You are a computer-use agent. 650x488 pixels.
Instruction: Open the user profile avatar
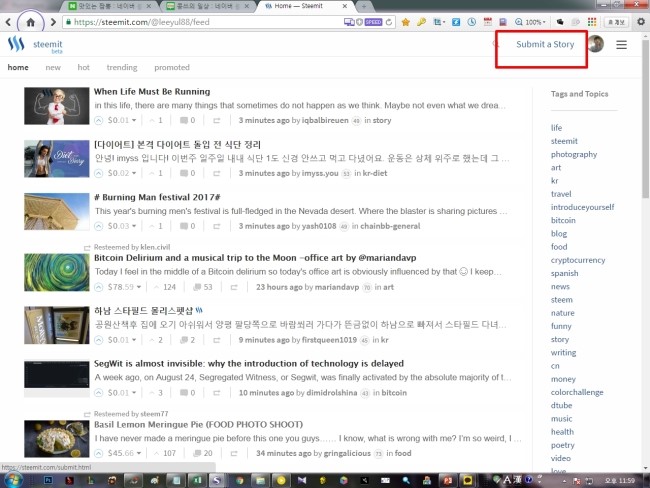click(x=596, y=44)
